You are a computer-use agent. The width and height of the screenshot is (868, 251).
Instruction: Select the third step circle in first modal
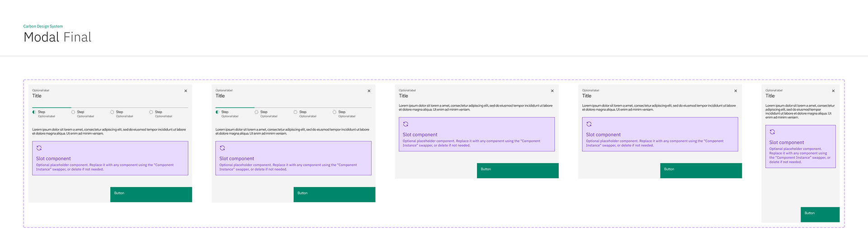point(112,112)
